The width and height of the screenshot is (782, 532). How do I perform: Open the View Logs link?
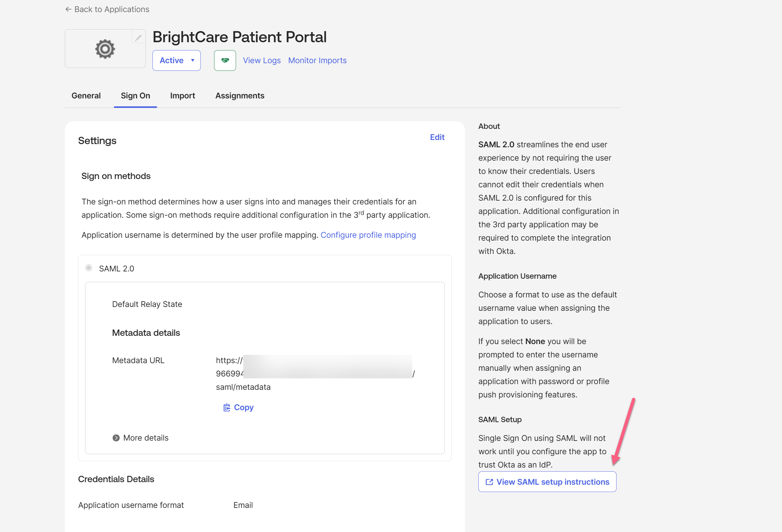click(x=261, y=61)
